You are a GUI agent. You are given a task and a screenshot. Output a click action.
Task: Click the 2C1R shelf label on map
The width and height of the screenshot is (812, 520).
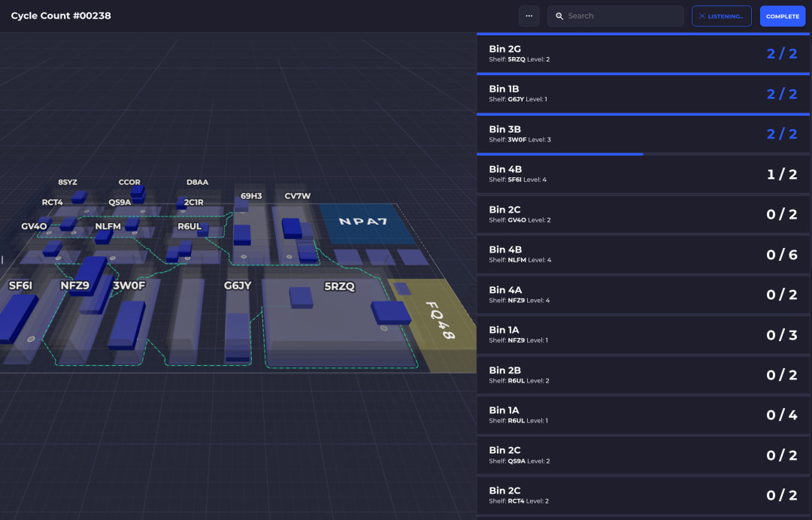click(x=194, y=202)
